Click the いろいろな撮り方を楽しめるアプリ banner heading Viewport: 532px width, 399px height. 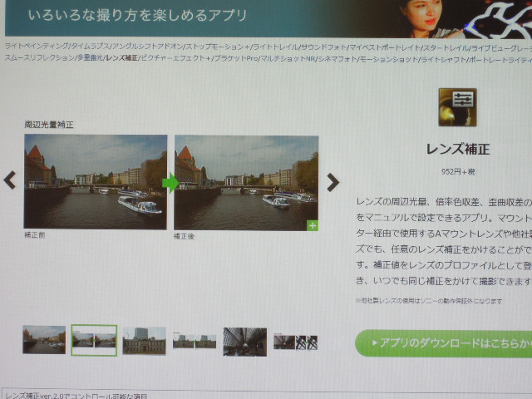coord(137,15)
